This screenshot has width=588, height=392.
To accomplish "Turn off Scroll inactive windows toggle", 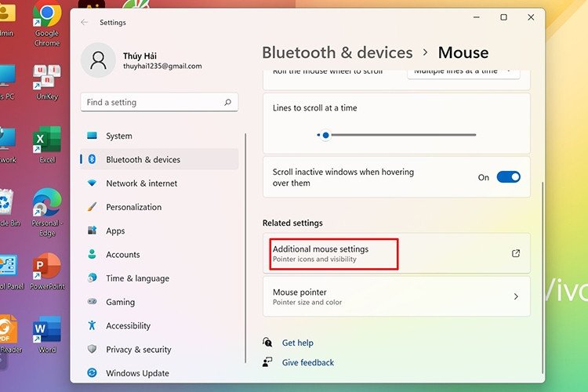I will [509, 176].
